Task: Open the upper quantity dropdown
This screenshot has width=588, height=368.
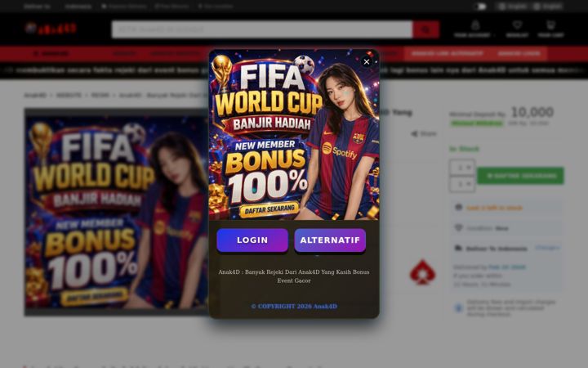Action: (462, 168)
